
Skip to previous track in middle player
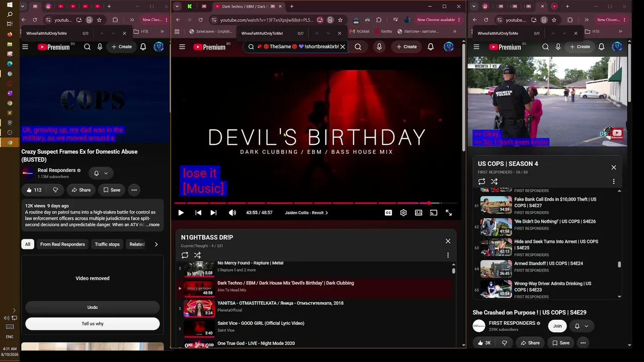click(x=198, y=213)
